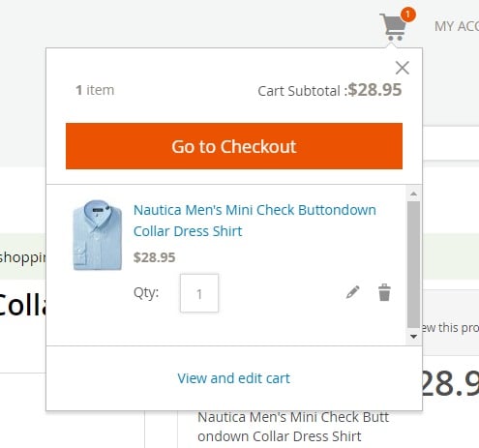Screen dimensions: 479x448
Task: Click the scrollbar up arrow
Action: [x=413, y=194]
